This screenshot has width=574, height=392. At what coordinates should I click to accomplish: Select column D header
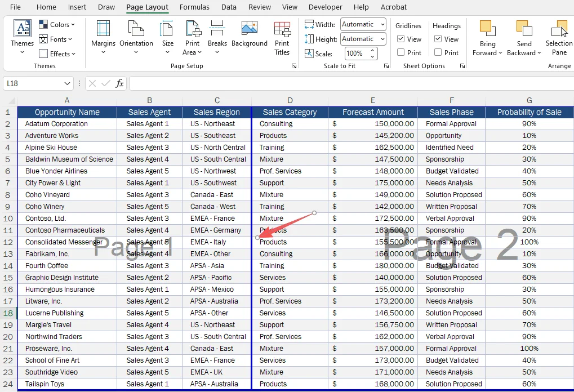pos(290,101)
